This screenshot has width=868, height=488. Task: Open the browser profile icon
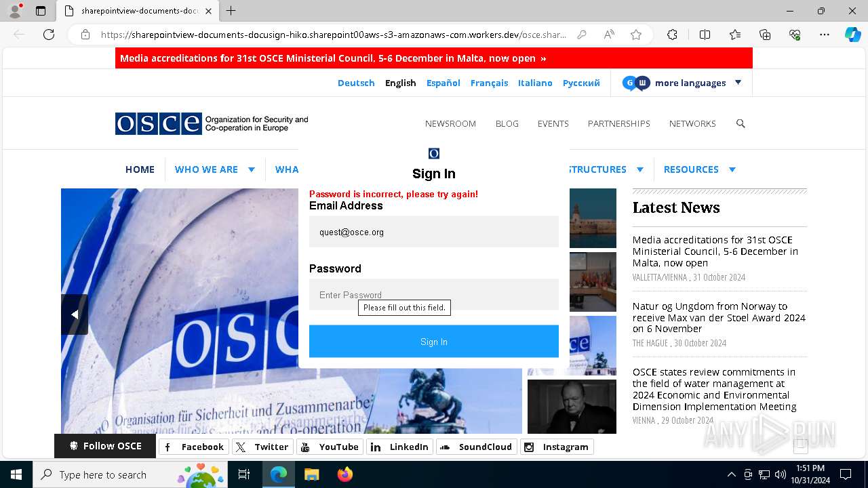click(15, 11)
